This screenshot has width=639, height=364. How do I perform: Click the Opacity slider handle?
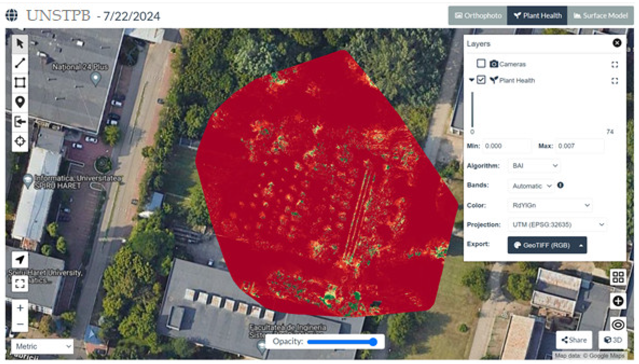click(373, 342)
